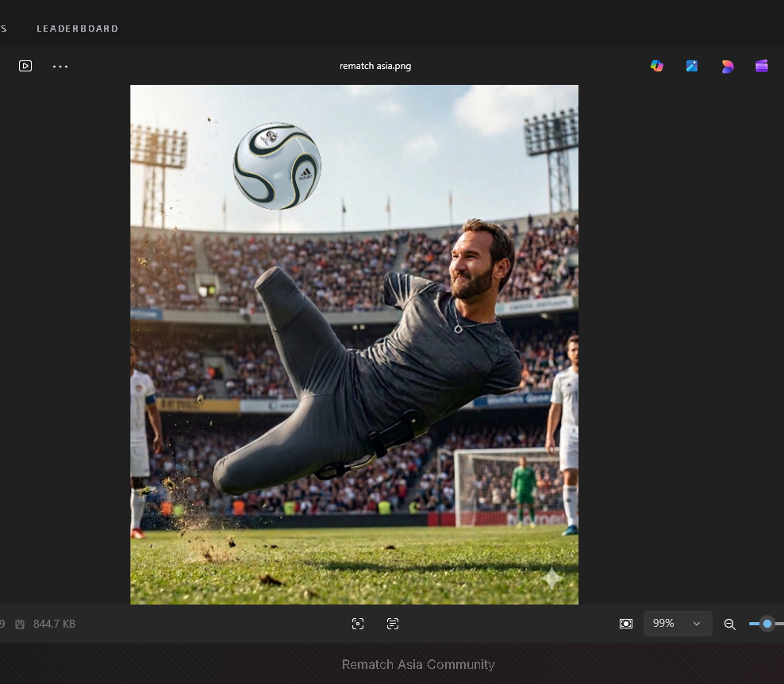Viewport: 784px width, 684px height.
Task: Click the soccer ball in the photo
Action: click(277, 166)
